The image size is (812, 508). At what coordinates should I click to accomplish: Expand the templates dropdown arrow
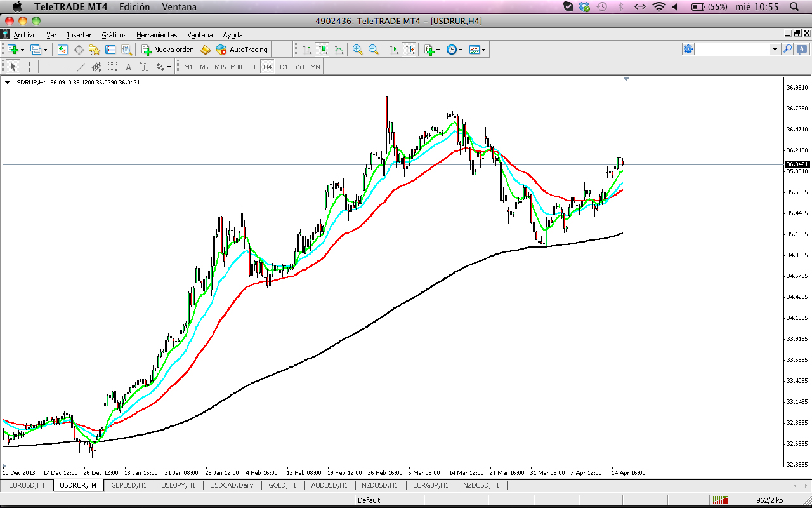(x=483, y=50)
